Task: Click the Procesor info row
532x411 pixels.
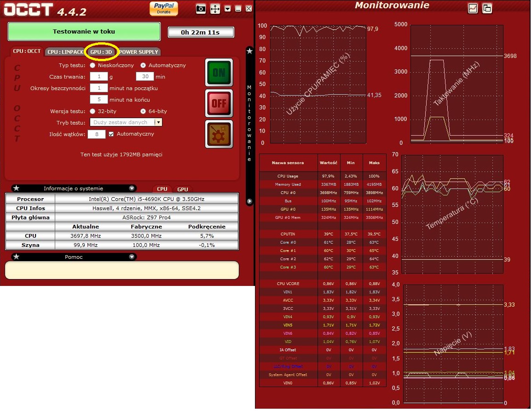Action: (x=122, y=199)
